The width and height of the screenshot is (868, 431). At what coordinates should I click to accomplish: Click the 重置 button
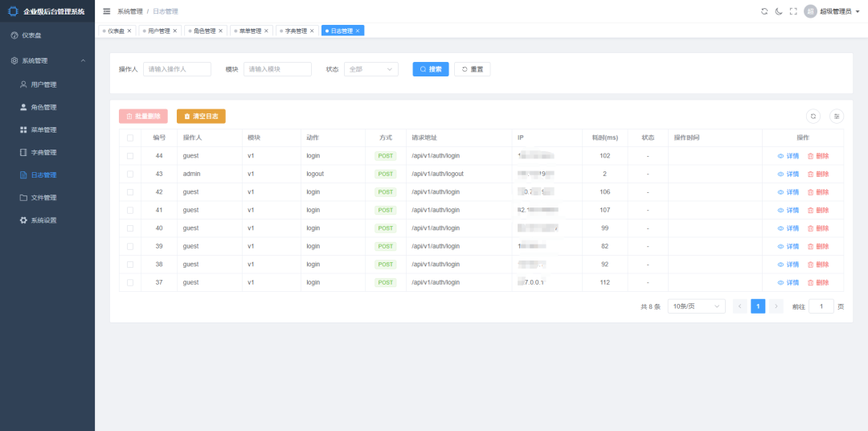[473, 69]
